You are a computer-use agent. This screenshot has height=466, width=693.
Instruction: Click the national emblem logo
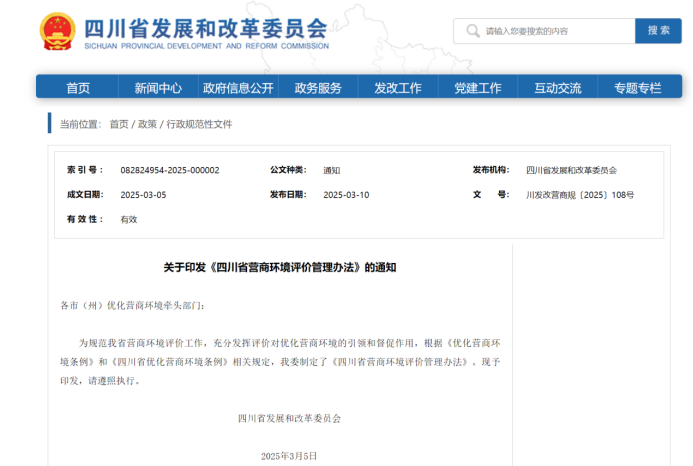point(58,33)
